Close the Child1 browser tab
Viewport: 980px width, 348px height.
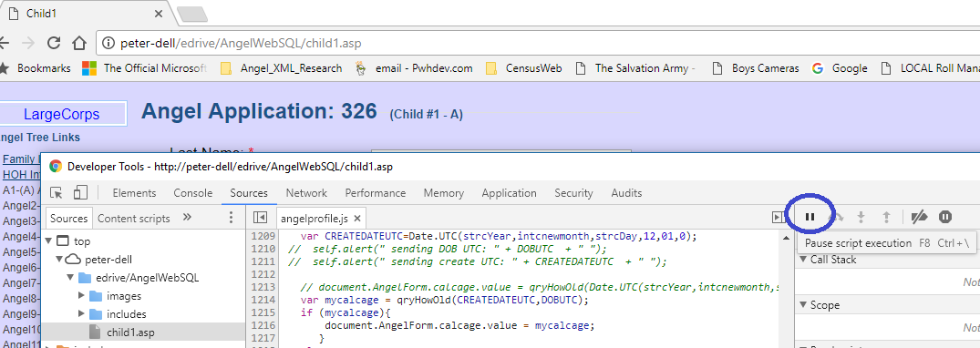coord(158,13)
